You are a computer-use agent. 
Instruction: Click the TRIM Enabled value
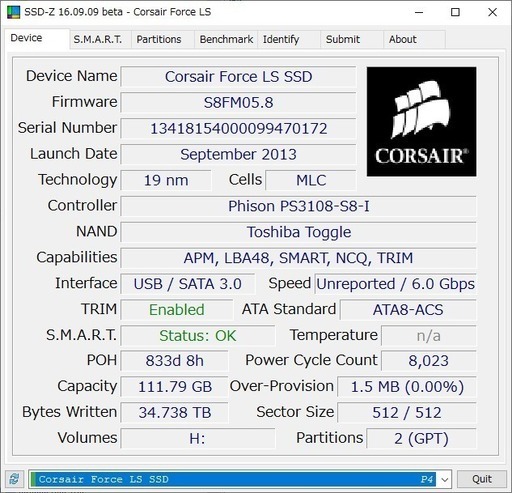(x=177, y=310)
